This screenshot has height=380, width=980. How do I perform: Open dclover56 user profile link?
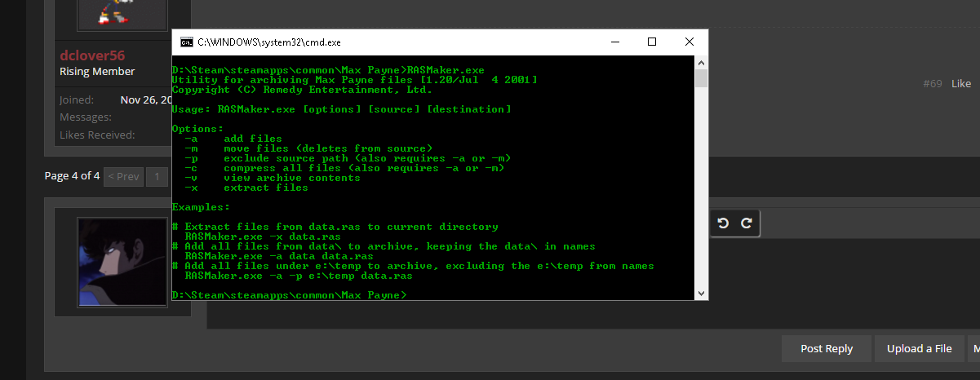92,55
